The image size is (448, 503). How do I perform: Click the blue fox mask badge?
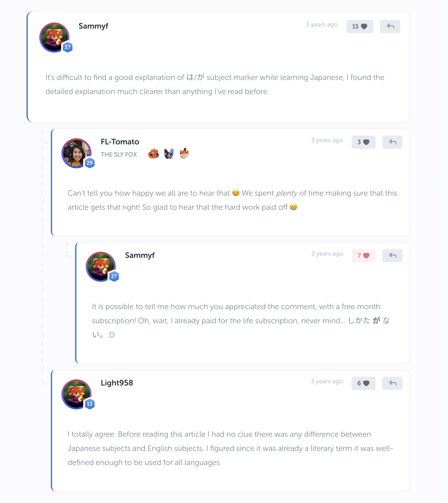[169, 154]
